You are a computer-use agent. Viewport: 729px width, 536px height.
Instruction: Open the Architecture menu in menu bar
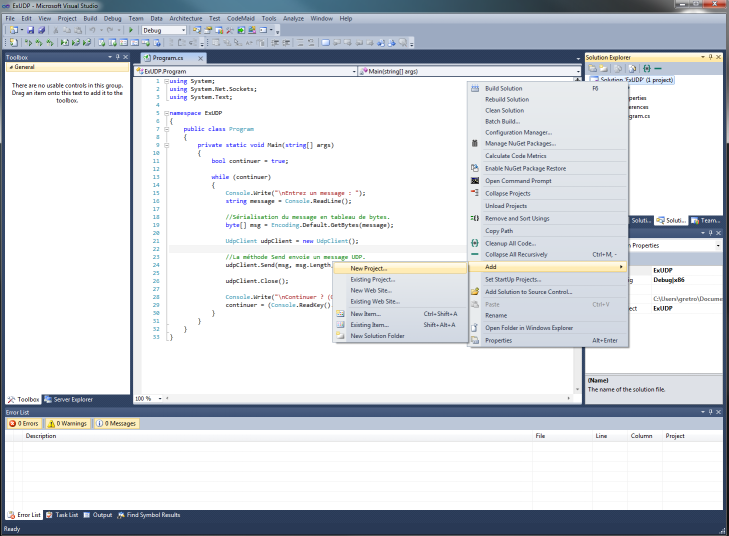coord(185,18)
